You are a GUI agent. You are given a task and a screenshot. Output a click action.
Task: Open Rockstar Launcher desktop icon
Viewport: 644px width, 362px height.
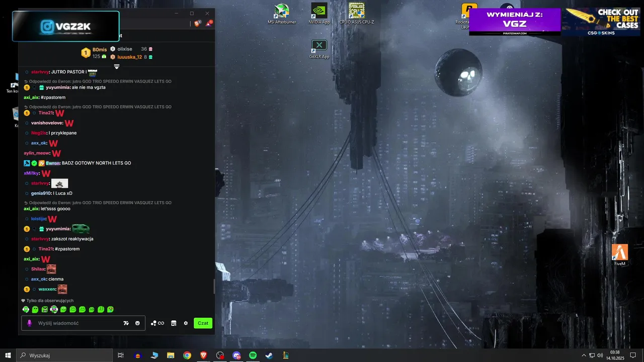tap(465, 15)
